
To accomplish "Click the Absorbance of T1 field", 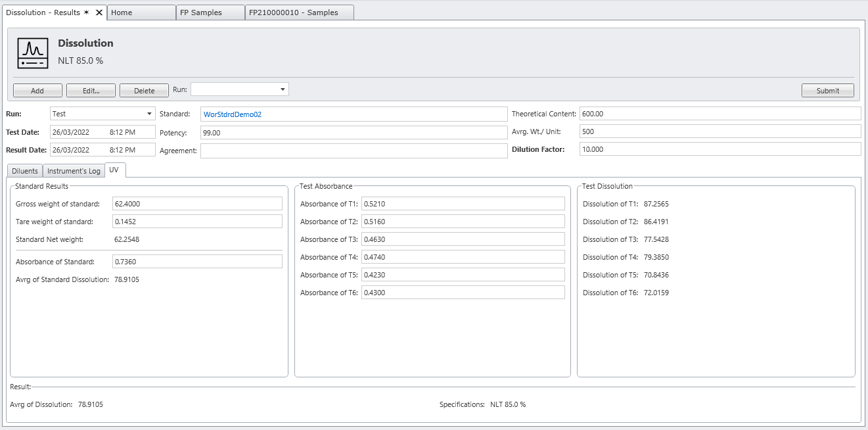I will tap(463, 204).
